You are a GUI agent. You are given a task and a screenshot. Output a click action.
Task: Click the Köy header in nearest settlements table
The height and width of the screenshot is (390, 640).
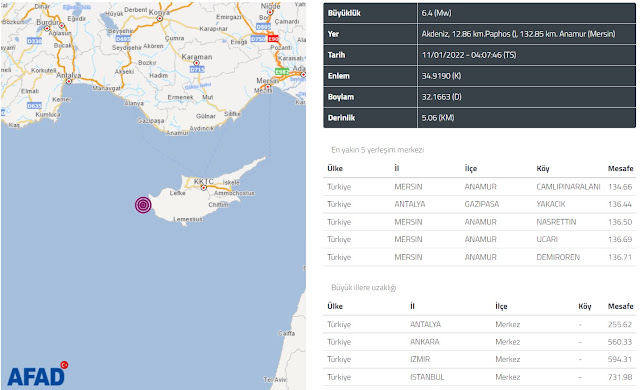pyautogui.click(x=543, y=168)
